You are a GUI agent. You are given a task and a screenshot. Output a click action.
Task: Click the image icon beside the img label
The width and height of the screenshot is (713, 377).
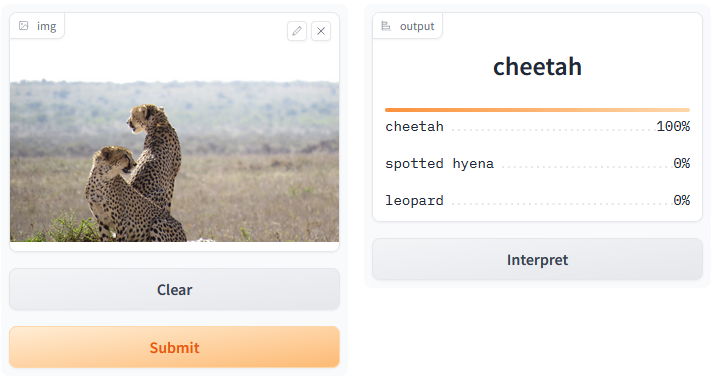click(24, 26)
